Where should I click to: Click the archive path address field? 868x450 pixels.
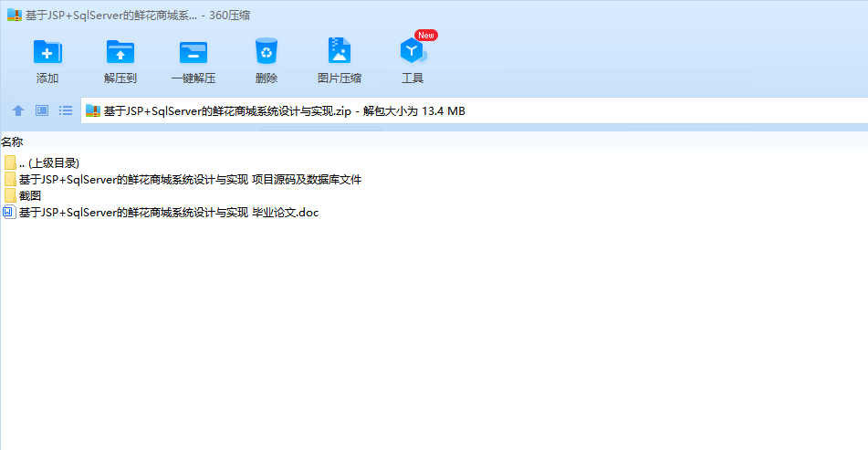point(475,110)
